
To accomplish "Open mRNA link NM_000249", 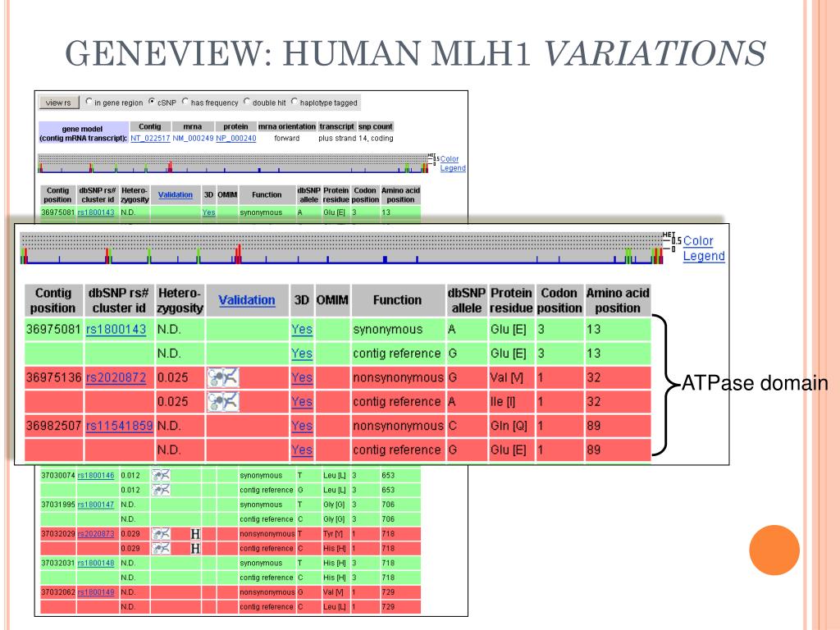I will [x=193, y=138].
